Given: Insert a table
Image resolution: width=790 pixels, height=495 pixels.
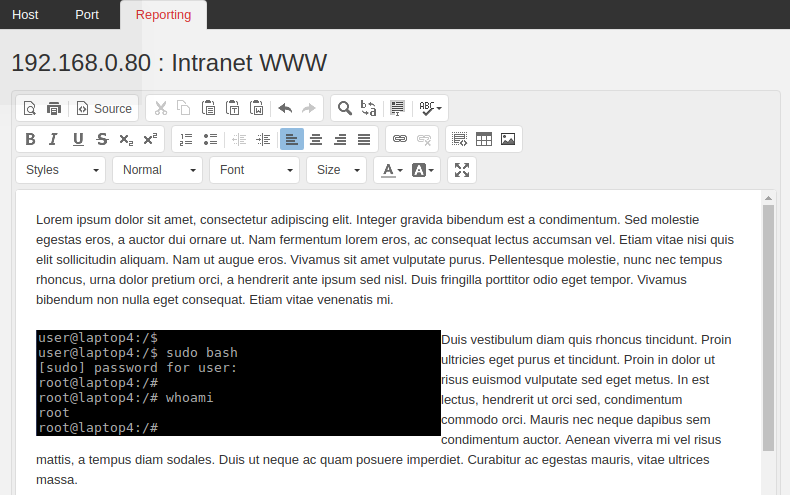Looking at the screenshot, I should point(484,139).
